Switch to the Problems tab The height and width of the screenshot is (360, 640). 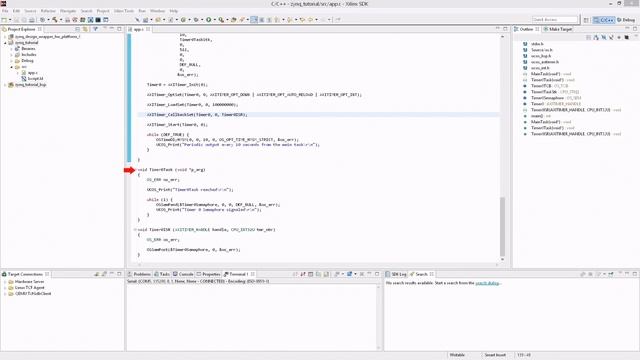coord(139,274)
